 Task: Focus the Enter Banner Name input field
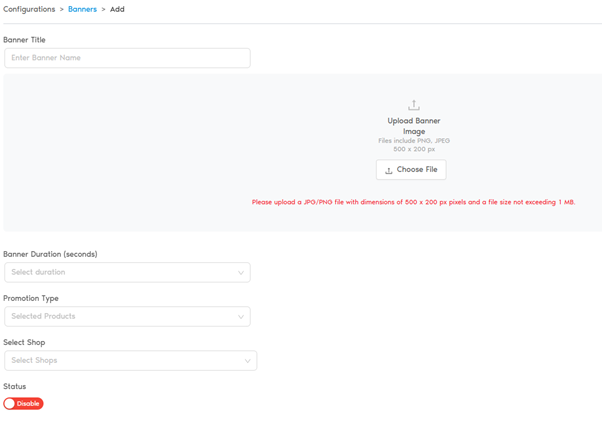[127, 58]
